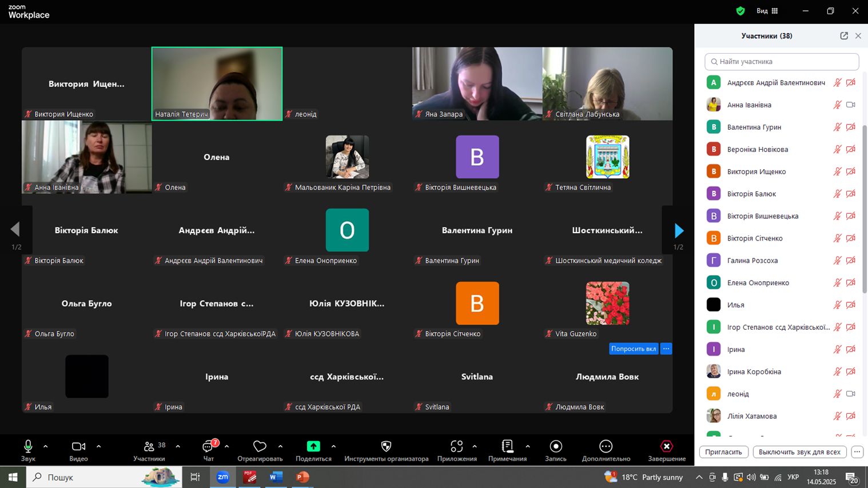Pop out the Участники panel
This screenshot has width=868, height=488.
point(844,35)
